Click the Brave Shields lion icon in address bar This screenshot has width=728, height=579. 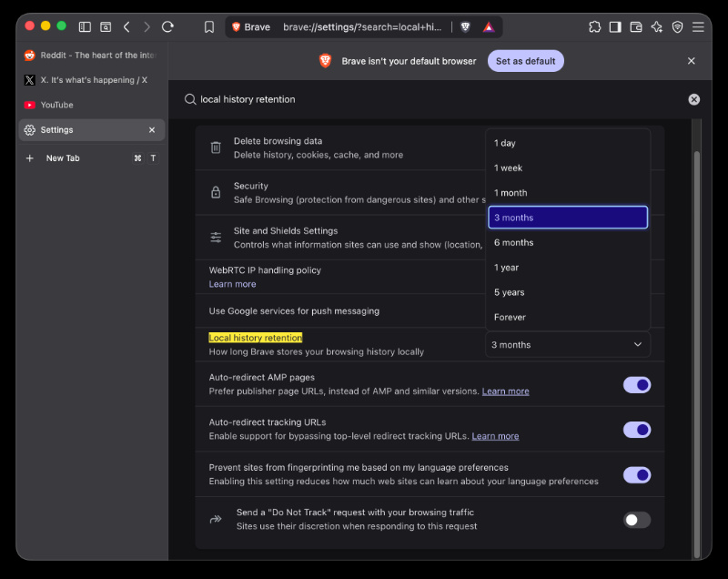pyautogui.click(x=465, y=27)
